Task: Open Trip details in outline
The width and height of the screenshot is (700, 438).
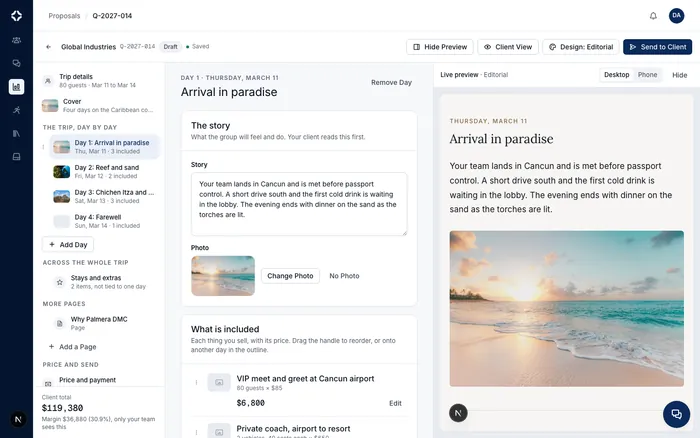Action: pos(99,81)
